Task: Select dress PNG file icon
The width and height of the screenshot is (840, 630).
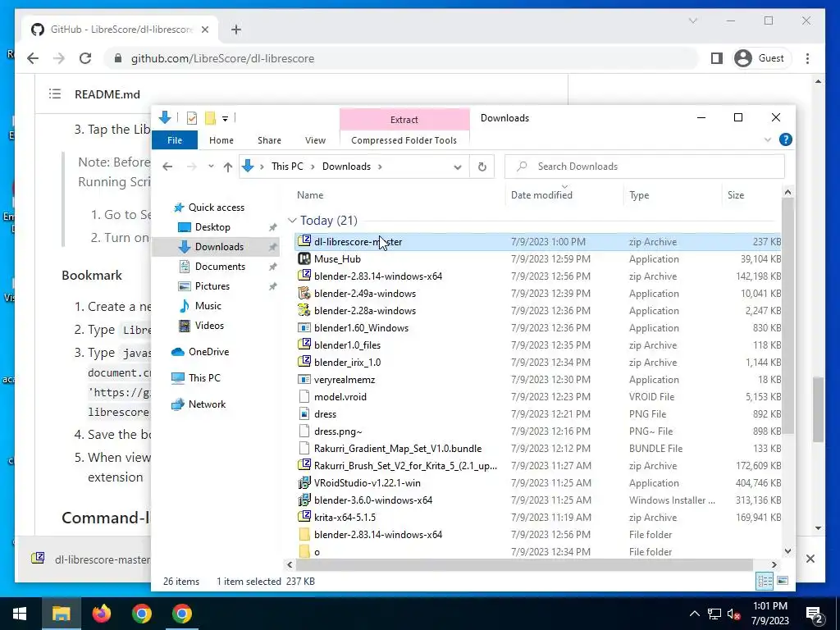Action: [x=304, y=413]
